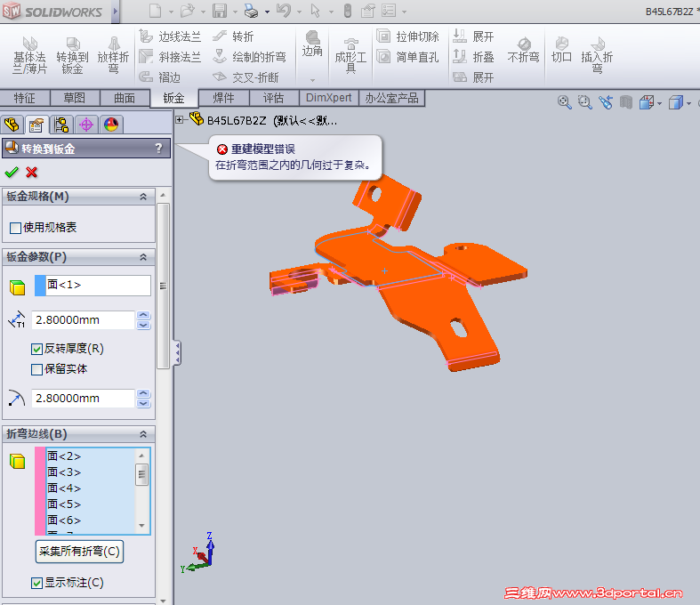Select the 放样折弯 tool
Viewport: 700px width, 605px height.
(113, 55)
